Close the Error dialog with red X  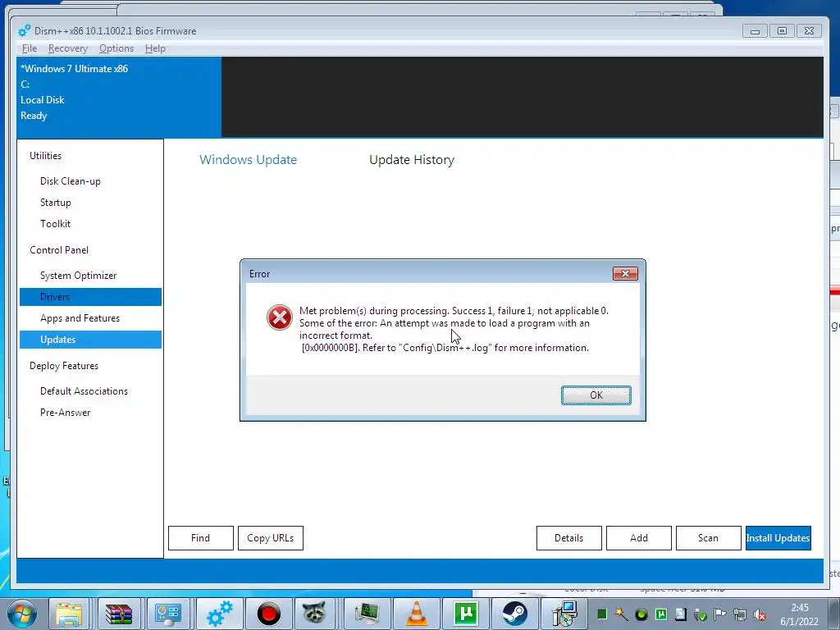[x=625, y=274]
